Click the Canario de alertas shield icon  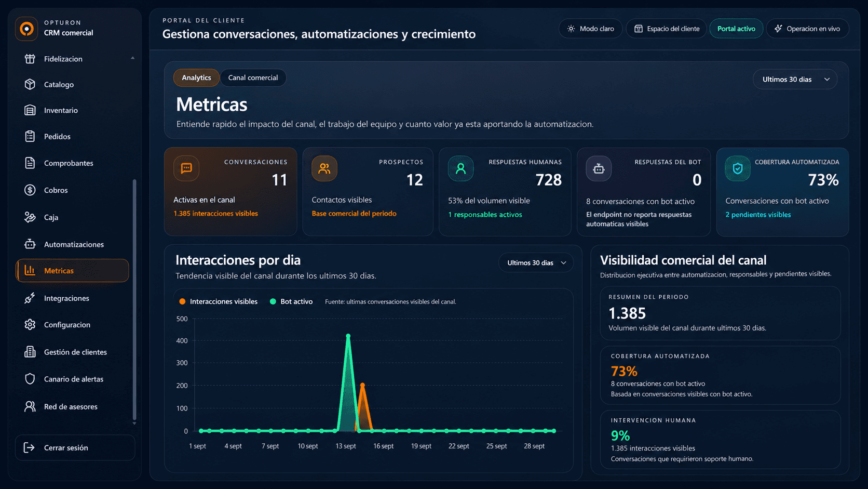pos(30,379)
